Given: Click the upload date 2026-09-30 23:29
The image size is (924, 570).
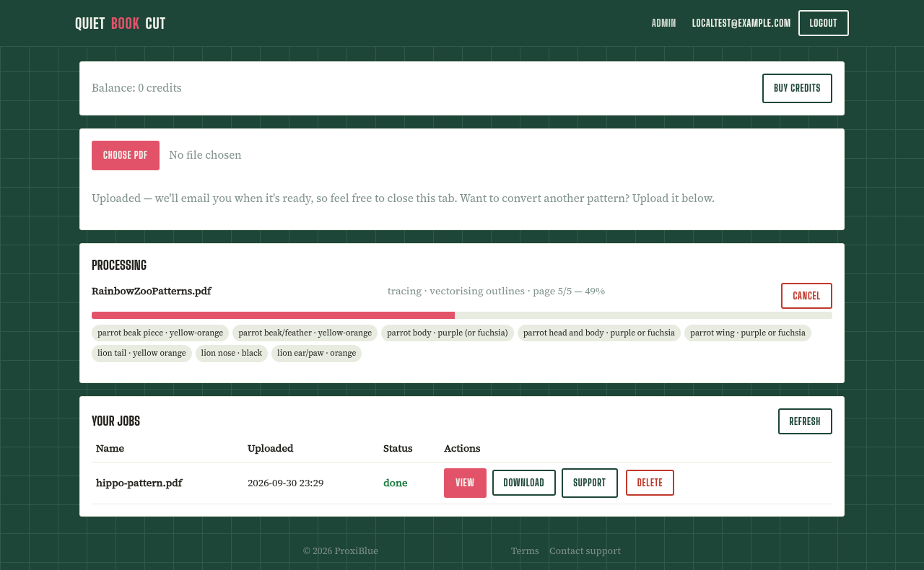Looking at the screenshot, I should (x=285, y=483).
